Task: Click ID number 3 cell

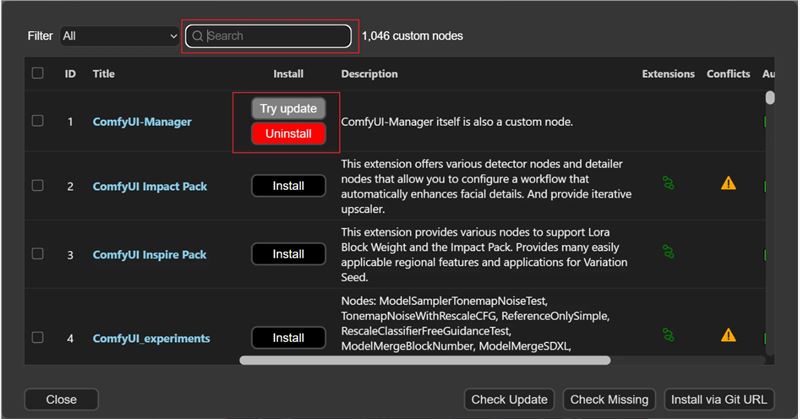Action: [x=70, y=255]
